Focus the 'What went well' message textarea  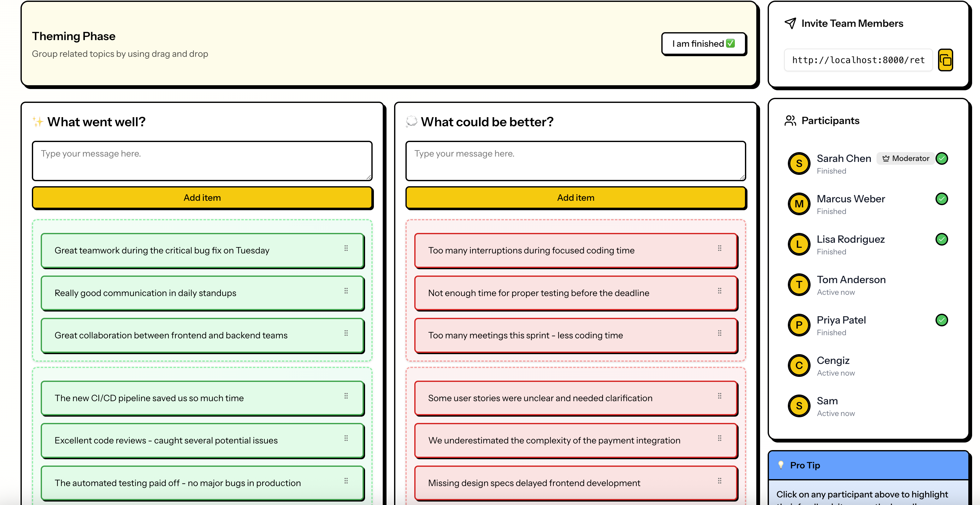[202, 161]
